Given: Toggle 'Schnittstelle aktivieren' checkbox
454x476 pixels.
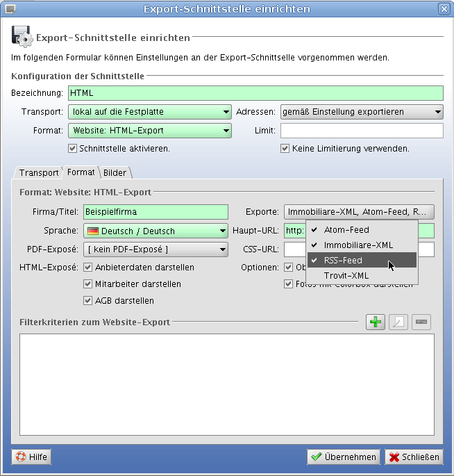Looking at the screenshot, I should 72,148.
